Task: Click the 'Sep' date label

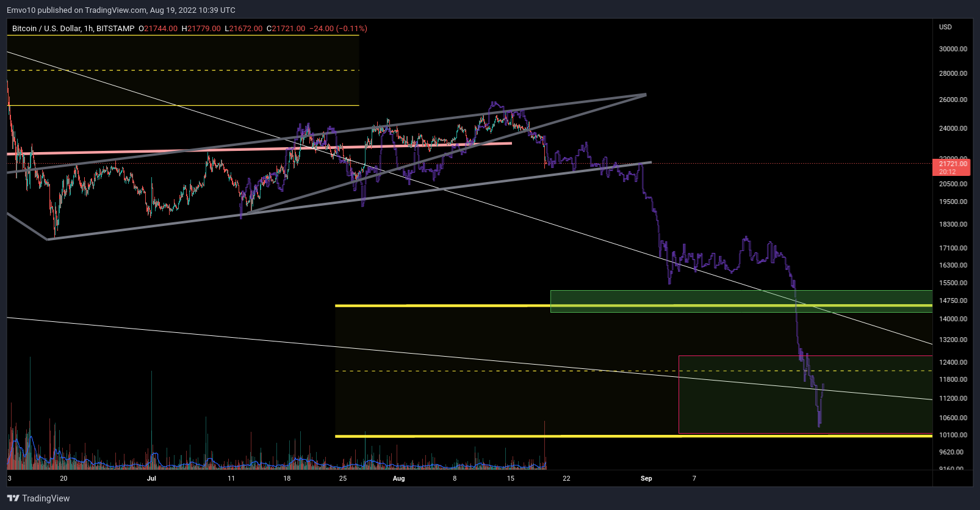Action: point(646,478)
